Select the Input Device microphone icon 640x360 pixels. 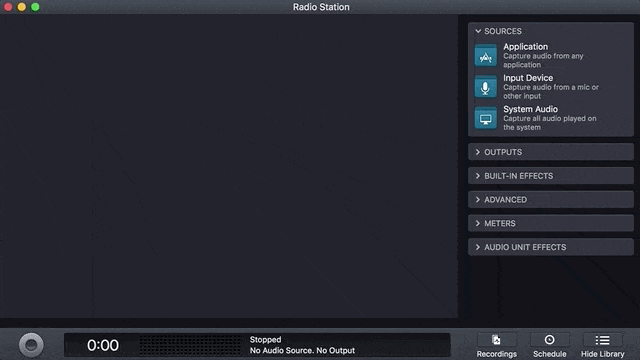pyautogui.click(x=485, y=87)
